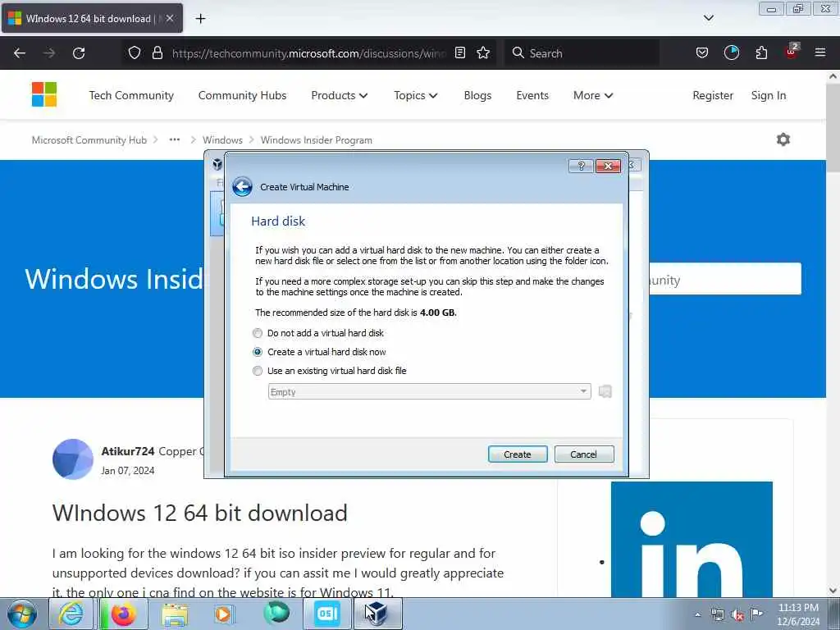840x630 pixels.
Task: Open tracking protection shield icon
Action: [135, 53]
